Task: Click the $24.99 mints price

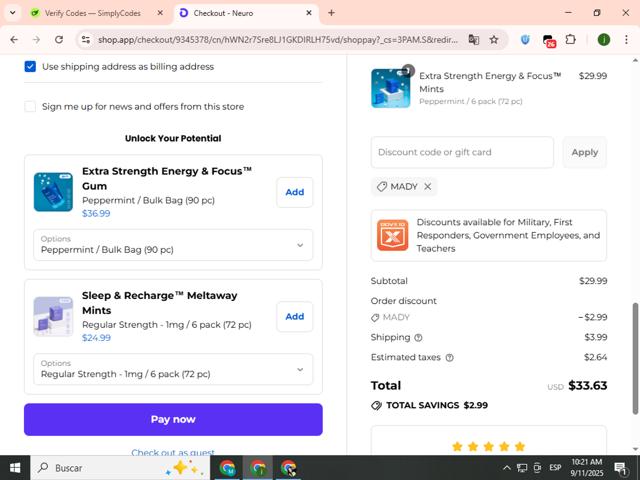Action: [x=96, y=338]
